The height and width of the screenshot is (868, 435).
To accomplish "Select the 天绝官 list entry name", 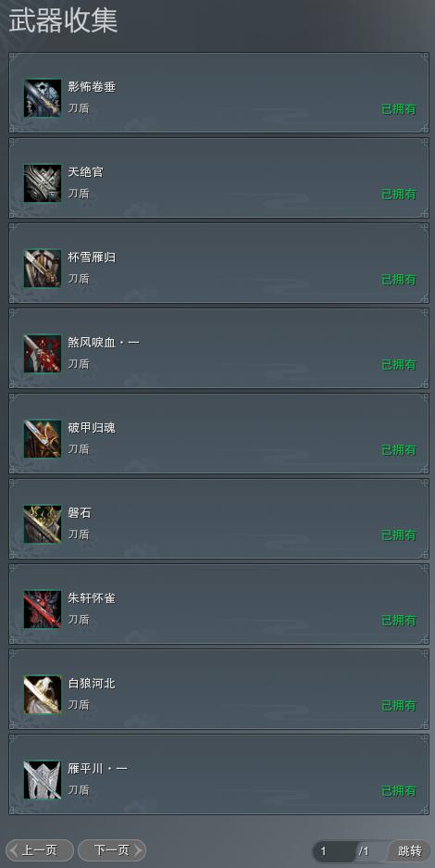I will [86, 172].
